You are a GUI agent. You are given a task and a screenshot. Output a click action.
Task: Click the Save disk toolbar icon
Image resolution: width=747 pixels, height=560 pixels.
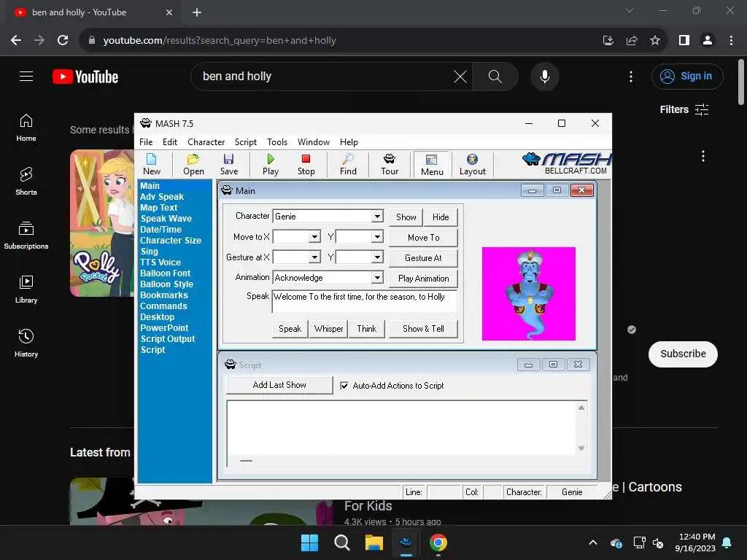pos(228,164)
